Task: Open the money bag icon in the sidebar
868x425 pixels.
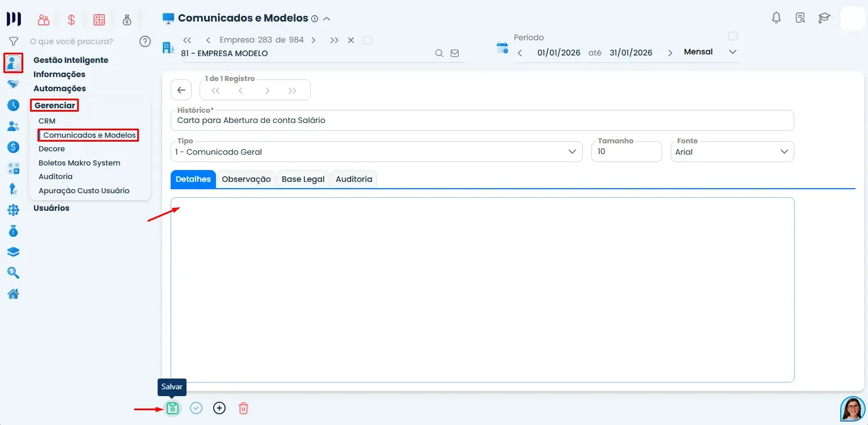Action: click(x=13, y=231)
